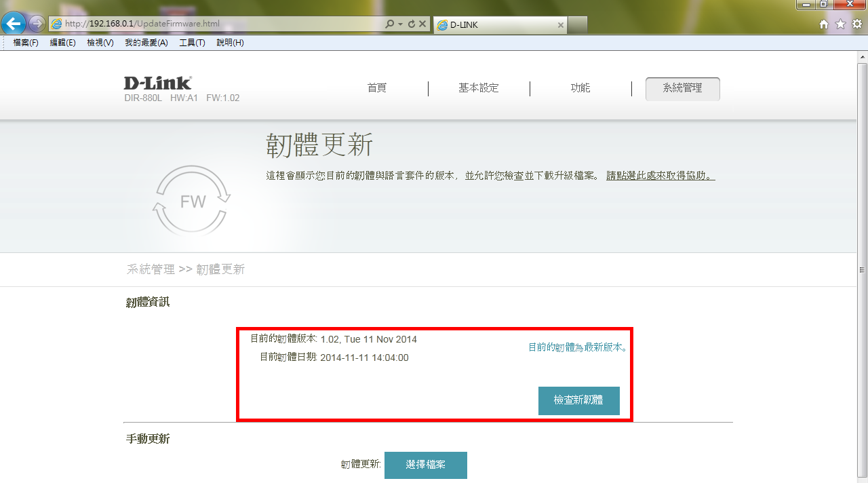Click the 檢查新韌體 button
This screenshot has width=868, height=483.
[578, 400]
